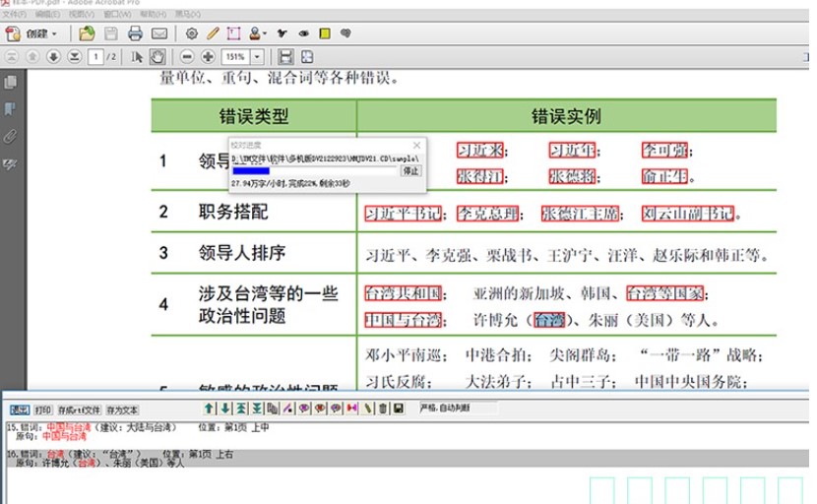Jump to last error icon

[x=257, y=409]
